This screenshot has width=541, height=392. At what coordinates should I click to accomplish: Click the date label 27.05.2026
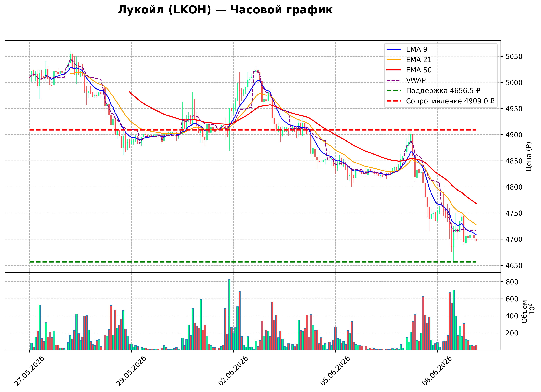tap(29, 371)
